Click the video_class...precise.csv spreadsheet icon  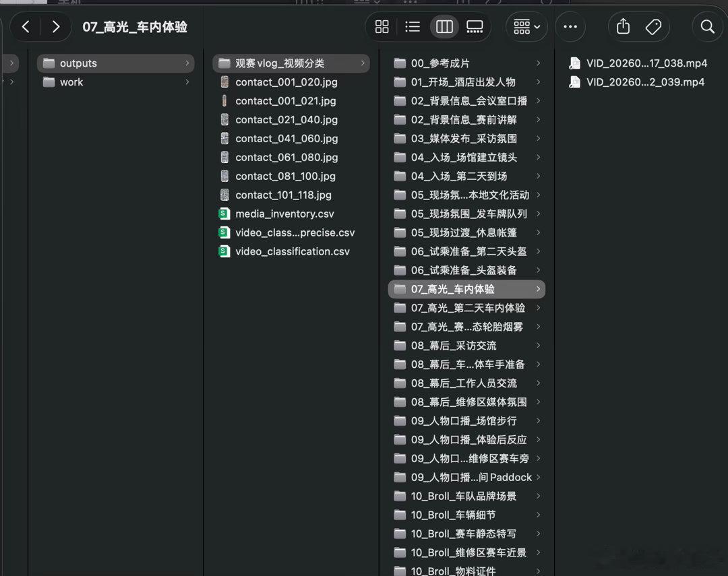pyautogui.click(x=224, y=232)
